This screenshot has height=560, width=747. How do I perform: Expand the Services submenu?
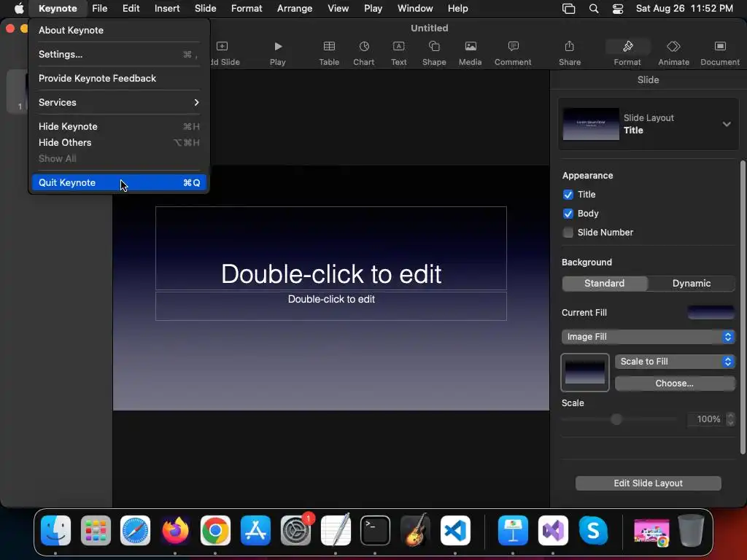[x=119, y=102]
